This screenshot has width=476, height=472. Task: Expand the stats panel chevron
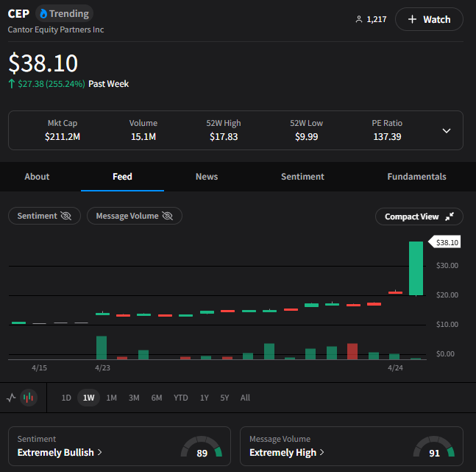click(447, 130)
